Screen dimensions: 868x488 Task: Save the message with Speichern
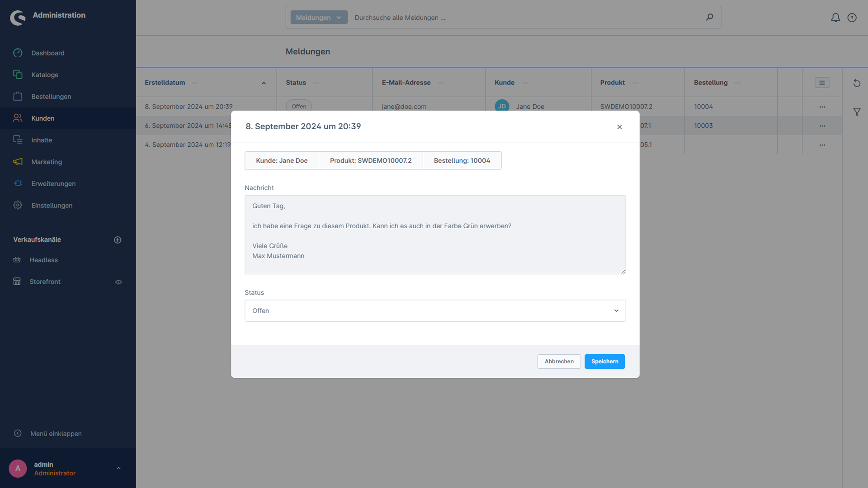pos(604,361)
